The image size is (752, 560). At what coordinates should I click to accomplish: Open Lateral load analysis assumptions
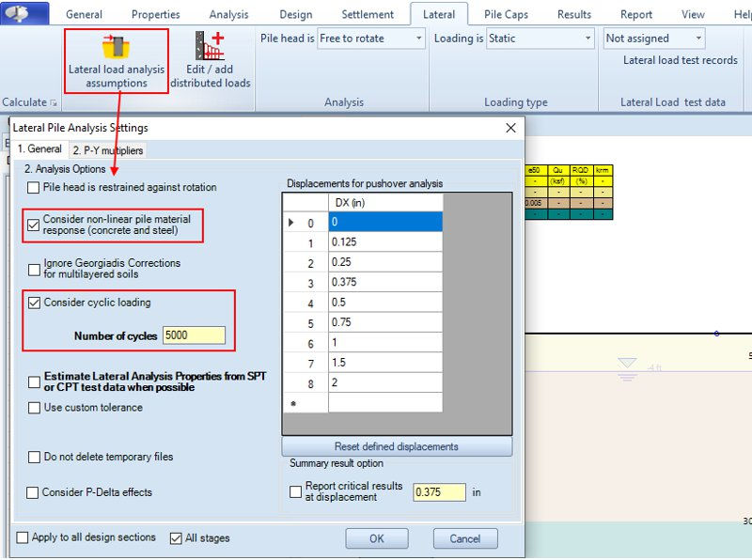click(116, 61)
